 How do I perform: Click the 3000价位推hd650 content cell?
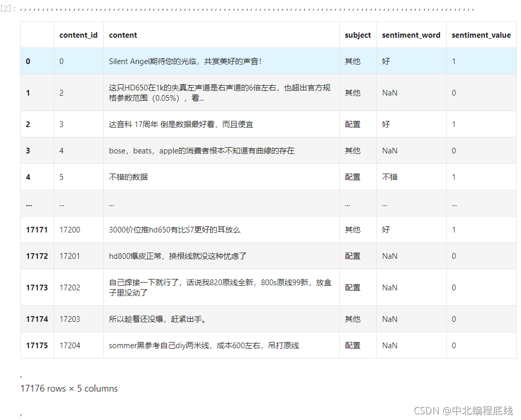(222, 230)
